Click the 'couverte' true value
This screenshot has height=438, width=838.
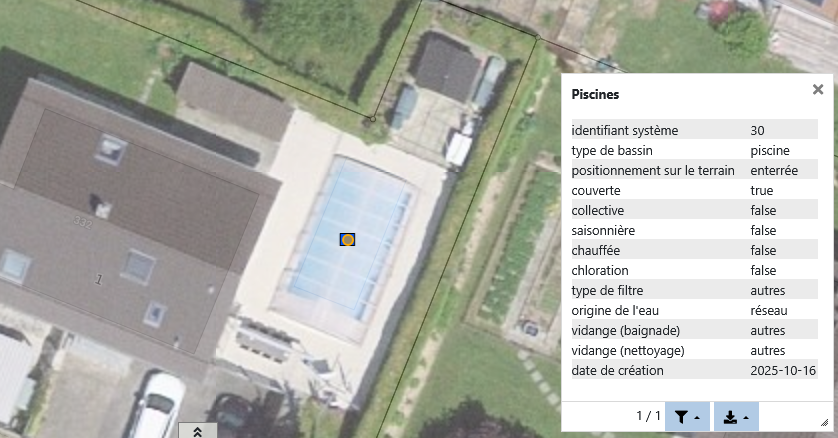(x=762, y=191)
